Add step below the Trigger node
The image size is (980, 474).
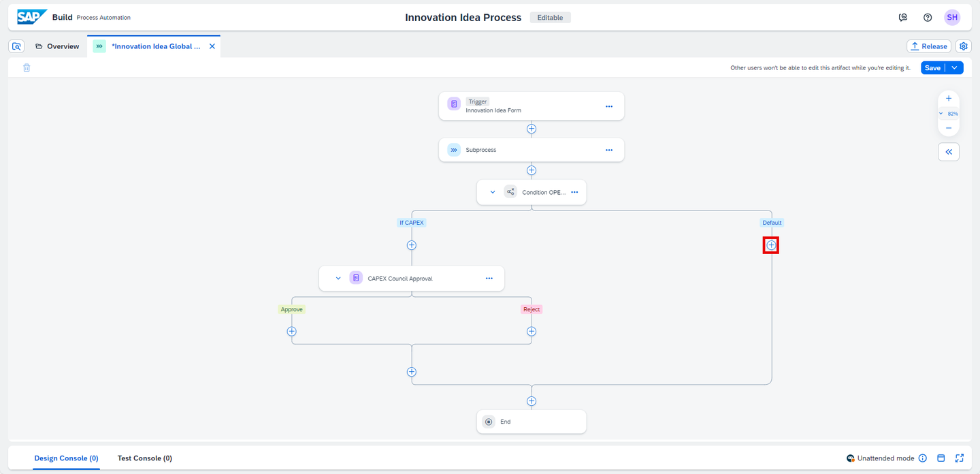click(532, 129)
